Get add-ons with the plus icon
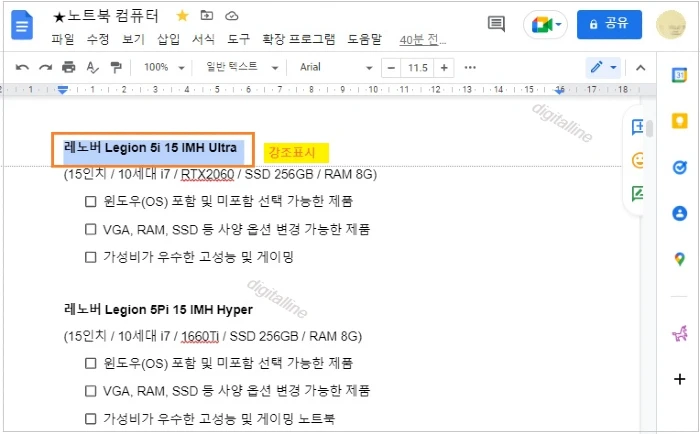Viewport: 700px width, 434px height. [x=679, y=379]
